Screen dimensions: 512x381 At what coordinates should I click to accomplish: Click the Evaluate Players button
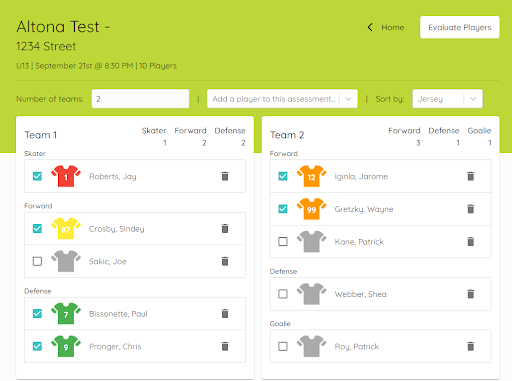(x=460, y=27)
